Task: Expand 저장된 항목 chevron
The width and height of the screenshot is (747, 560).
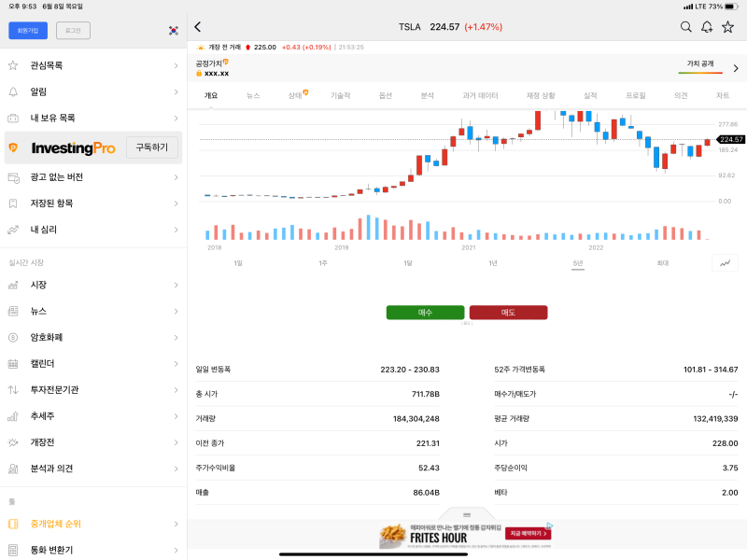Action: point(176,203)
